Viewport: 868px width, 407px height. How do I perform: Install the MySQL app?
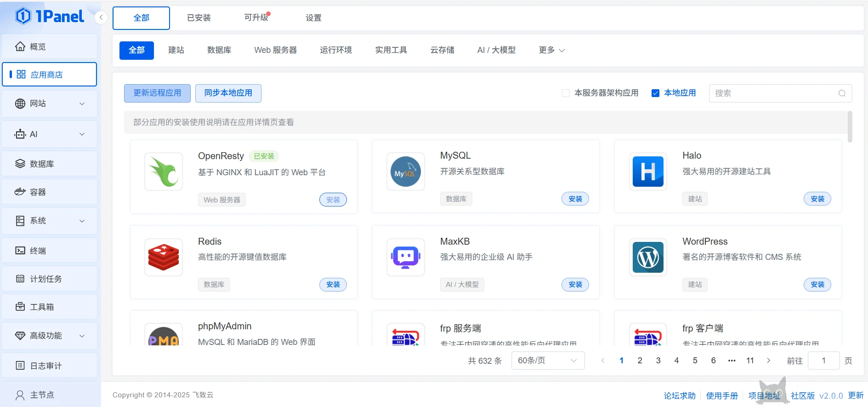[575, 199]
